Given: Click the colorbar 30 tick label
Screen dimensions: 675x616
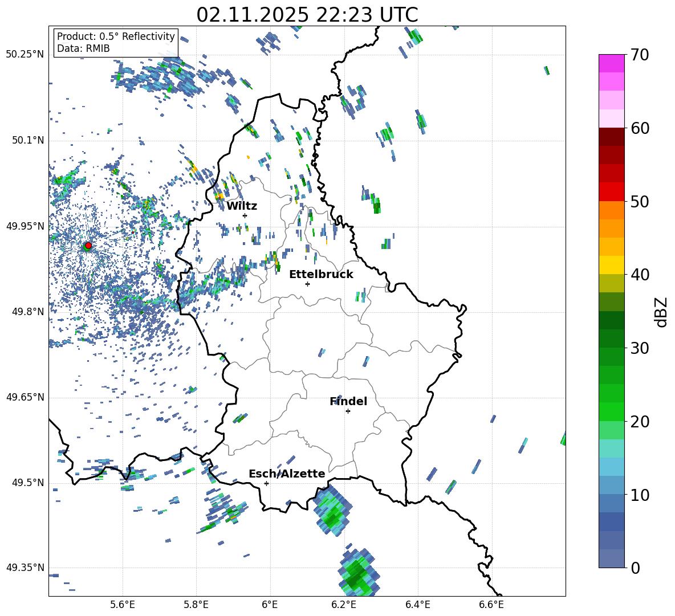Looking at the screenshot, I should (640, 348).
